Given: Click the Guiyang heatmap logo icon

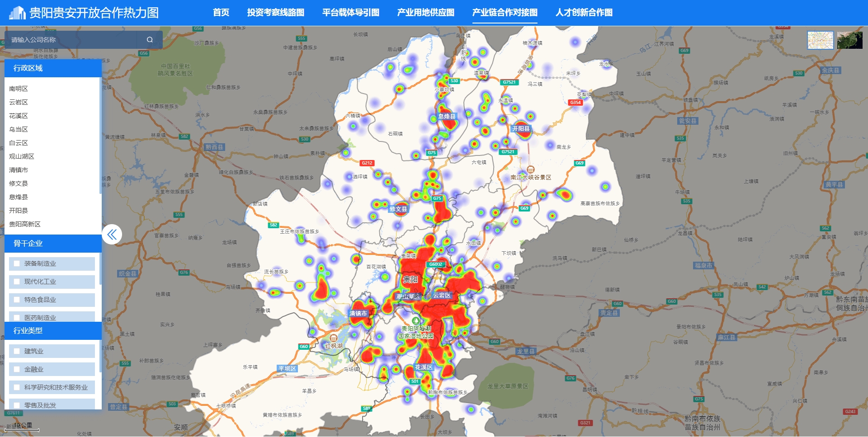Looking at the screenshot, I should pos(17,13).
